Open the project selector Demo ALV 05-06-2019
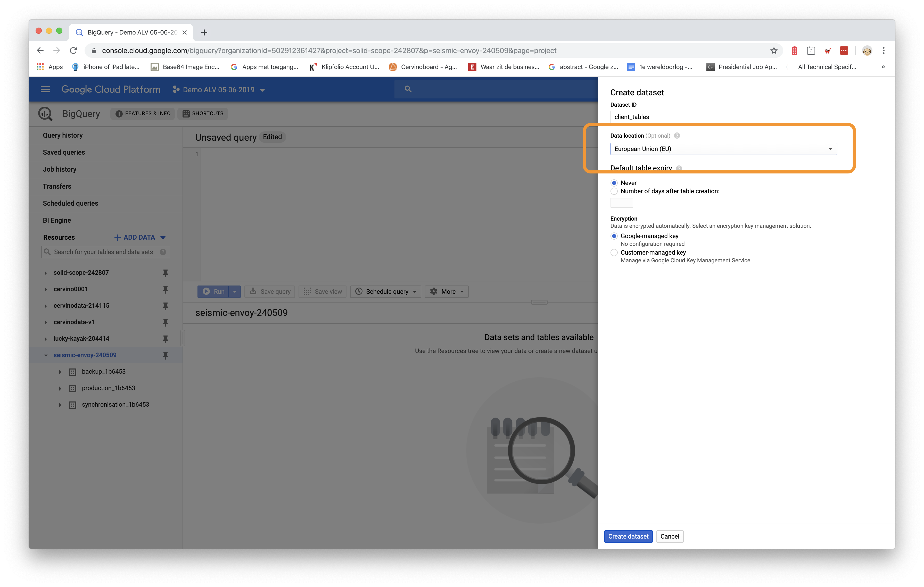This screenshot has width=924, height=587. (x=219, y=89)
